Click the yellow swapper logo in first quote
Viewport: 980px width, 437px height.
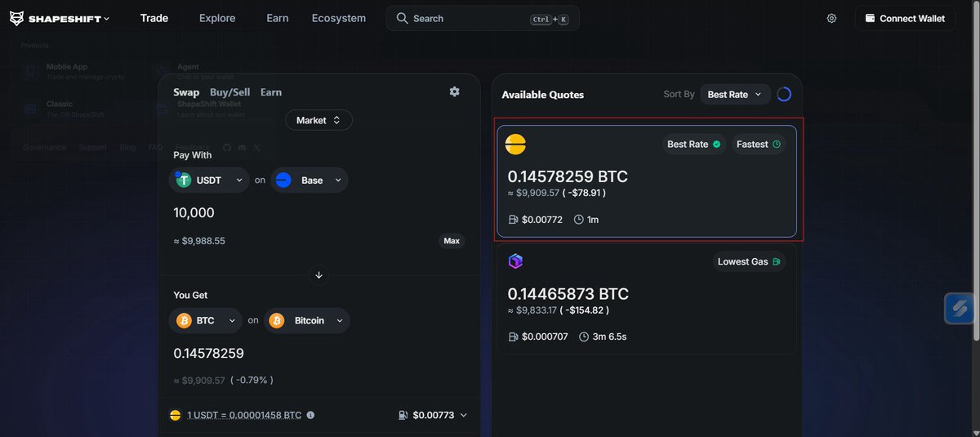(x=515, y=145)
